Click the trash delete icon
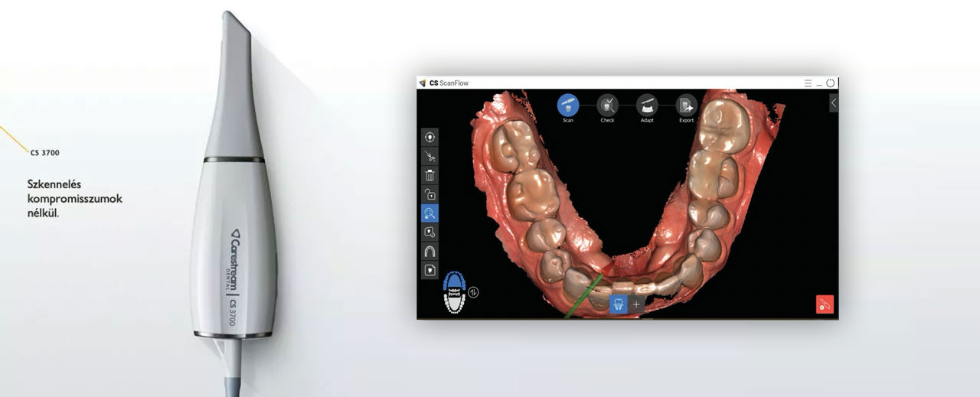Image resolution: width=980 pixels, height=397 pixels. click(x=430, y=175)
